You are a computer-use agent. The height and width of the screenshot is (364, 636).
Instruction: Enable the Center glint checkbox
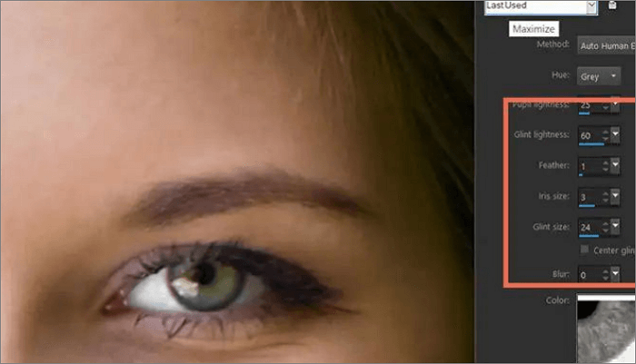[x=583, y=250]
